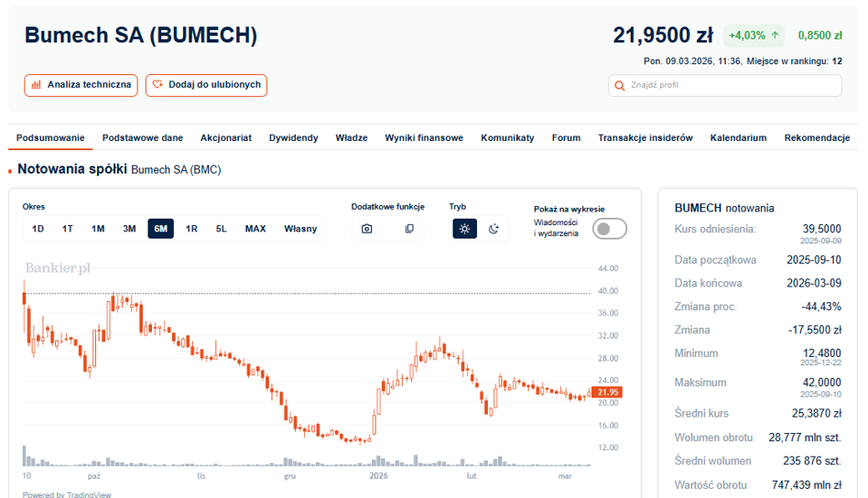This screenshot has height=498, width=868.
Task: Click the Znajdź profil search field
Action: [x=725, y=85]
